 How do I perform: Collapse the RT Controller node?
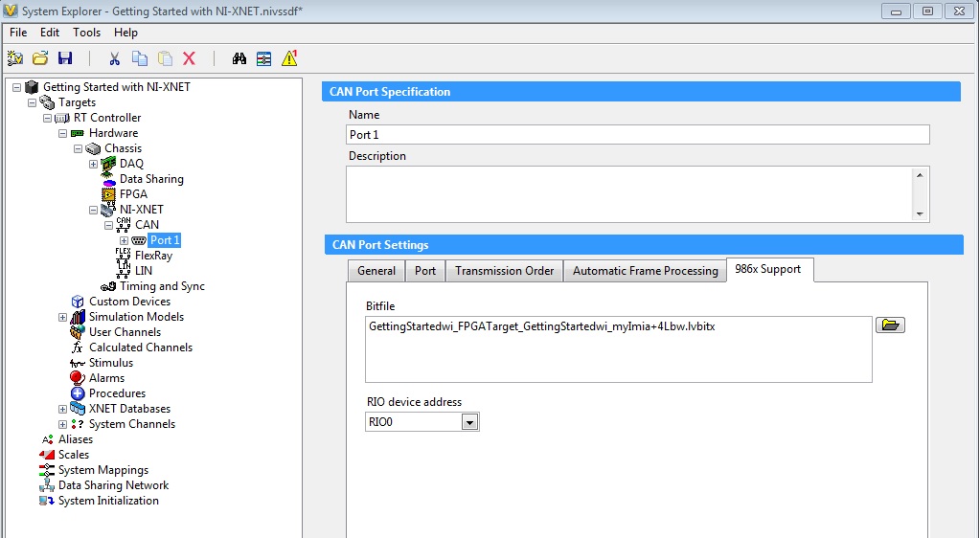click(48, 118)
